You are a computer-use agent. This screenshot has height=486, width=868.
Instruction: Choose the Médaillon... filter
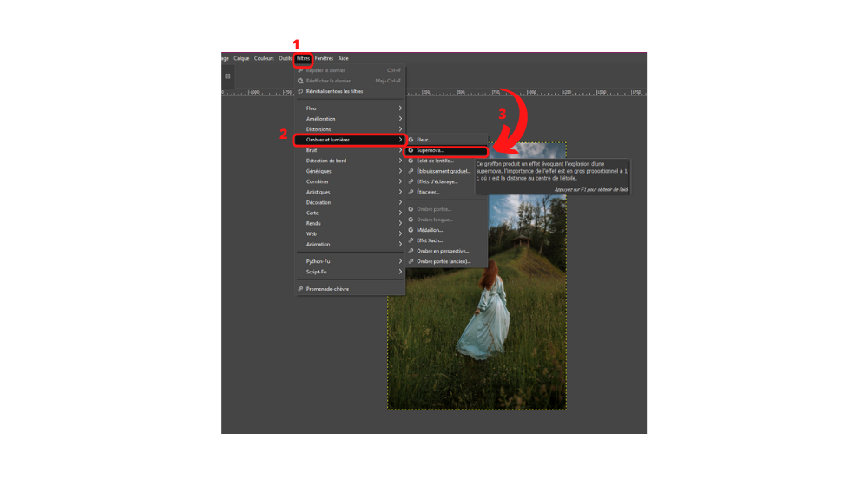447,230
